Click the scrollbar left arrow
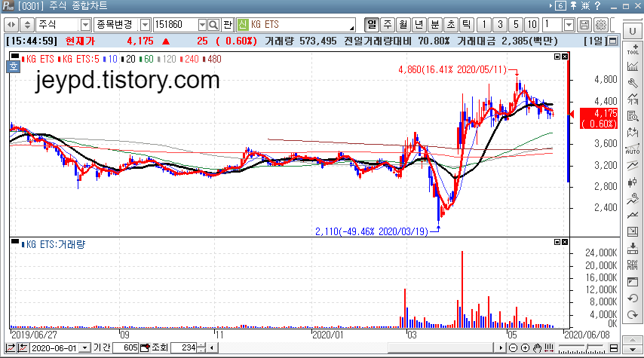The width and height of the screenshot is (644, 358). [212, 348]
